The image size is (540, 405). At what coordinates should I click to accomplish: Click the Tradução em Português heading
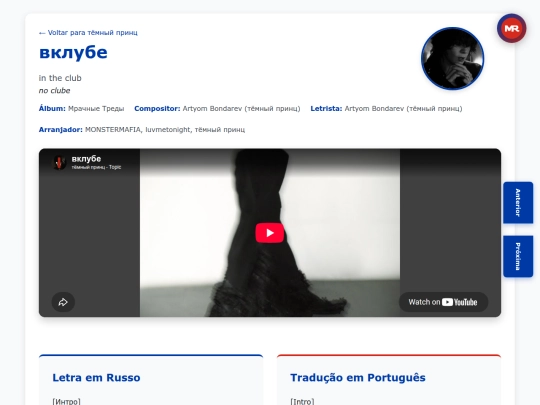pyautogui.click(x=358, y=377)
